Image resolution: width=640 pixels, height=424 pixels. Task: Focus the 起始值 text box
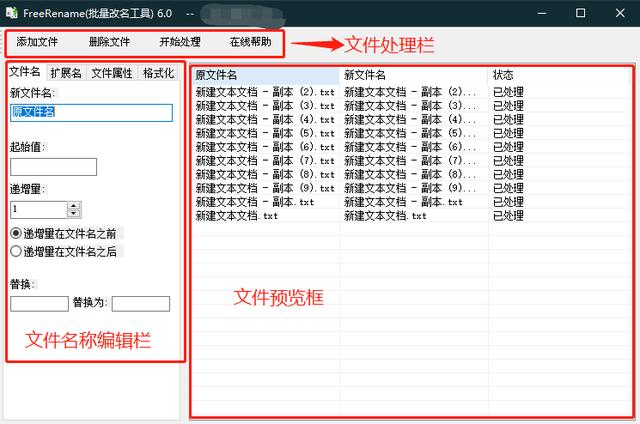tap(53, 167)
